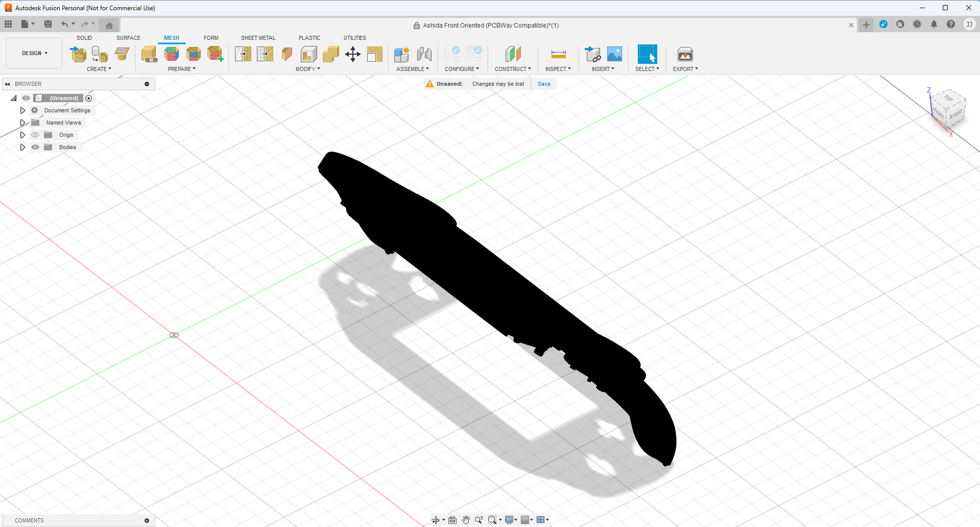The image size is (980, 527).
Task: Click the Save link in unsaved warning
Action: coord(544,84)
